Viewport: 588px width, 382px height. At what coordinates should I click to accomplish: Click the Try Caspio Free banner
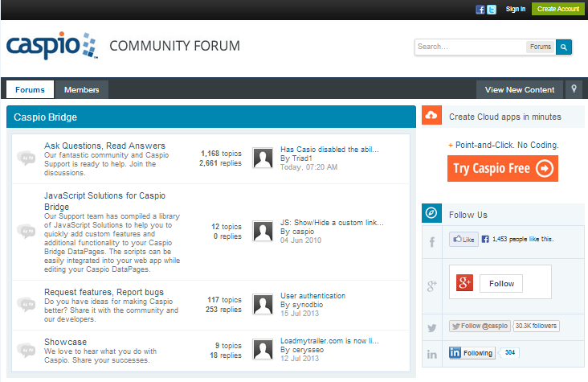point(502,168)
